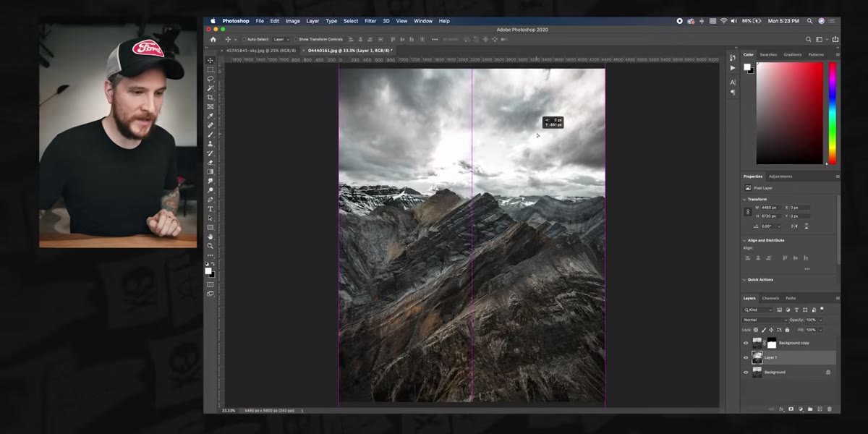Select the Crop tool
The height and width of the screenshot is (434, 868).
(210, 98)
